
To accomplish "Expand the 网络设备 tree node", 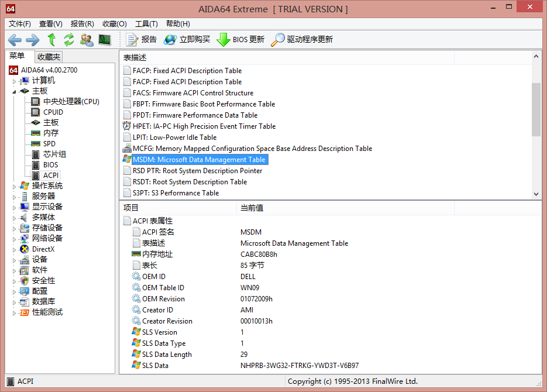I will click(14, 239).
